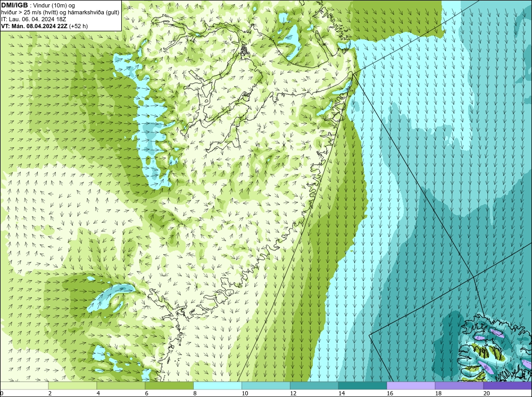Image resolution: width=532 pixels, height=397 pixels.
Task: Click the VT: Mán. 08.04.2024 22Z valid time
Action: 35,26
